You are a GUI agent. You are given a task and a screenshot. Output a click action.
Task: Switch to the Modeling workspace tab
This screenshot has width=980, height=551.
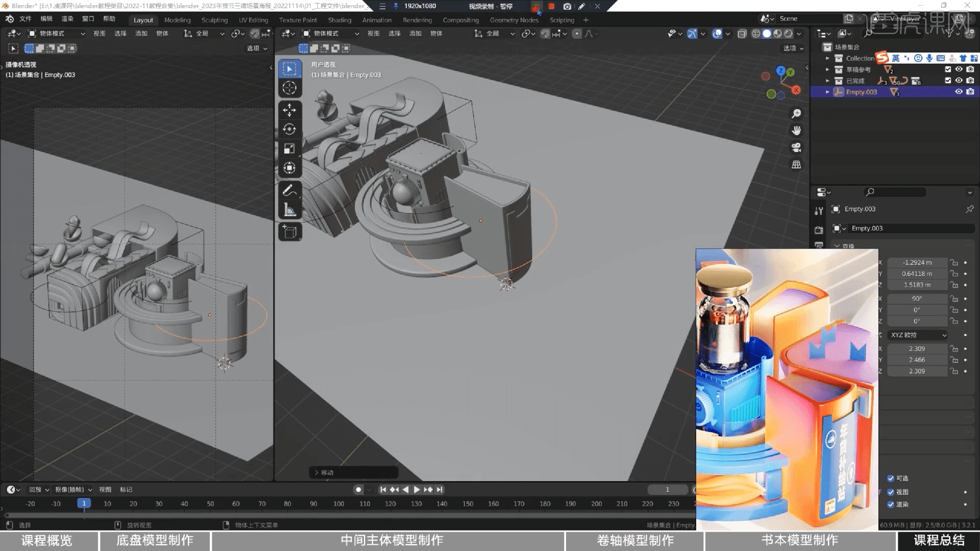177,20
